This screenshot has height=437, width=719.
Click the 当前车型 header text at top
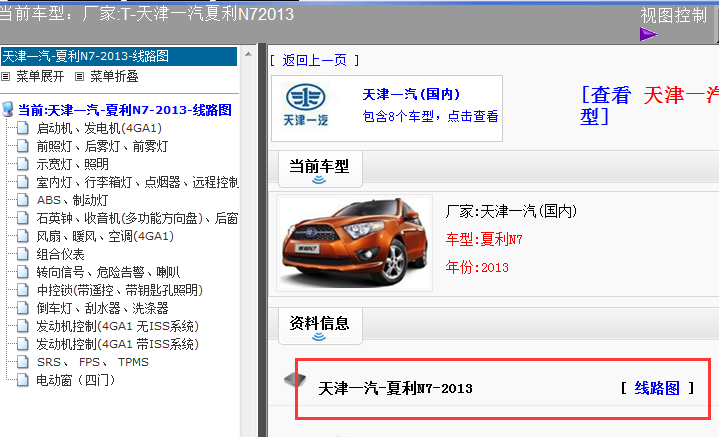[x=147, y=14]
